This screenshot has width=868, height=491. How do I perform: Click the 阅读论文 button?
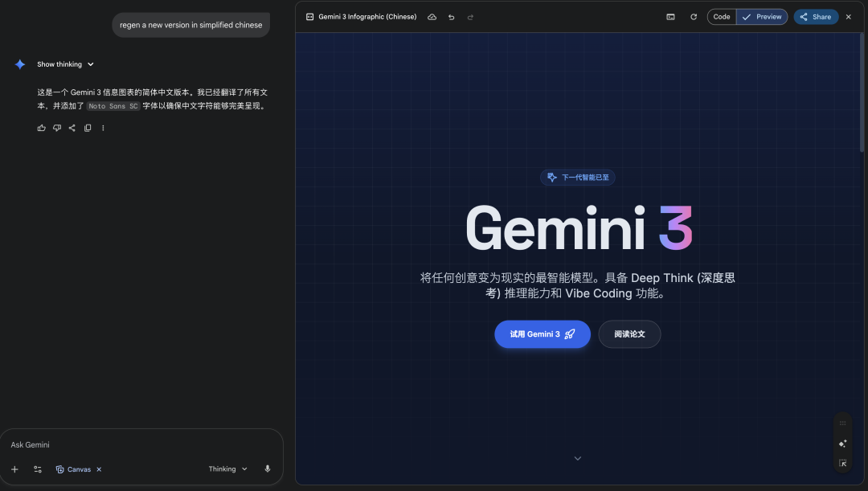coord(629,334)
